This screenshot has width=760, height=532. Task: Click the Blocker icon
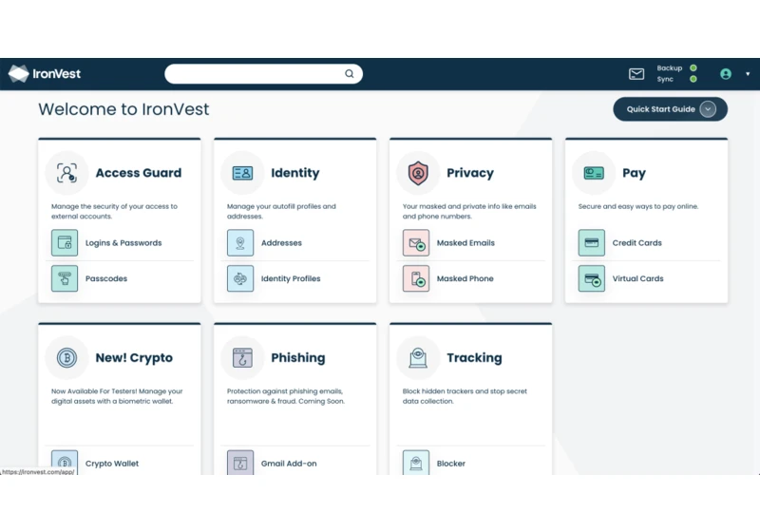(x=416, y=463)
